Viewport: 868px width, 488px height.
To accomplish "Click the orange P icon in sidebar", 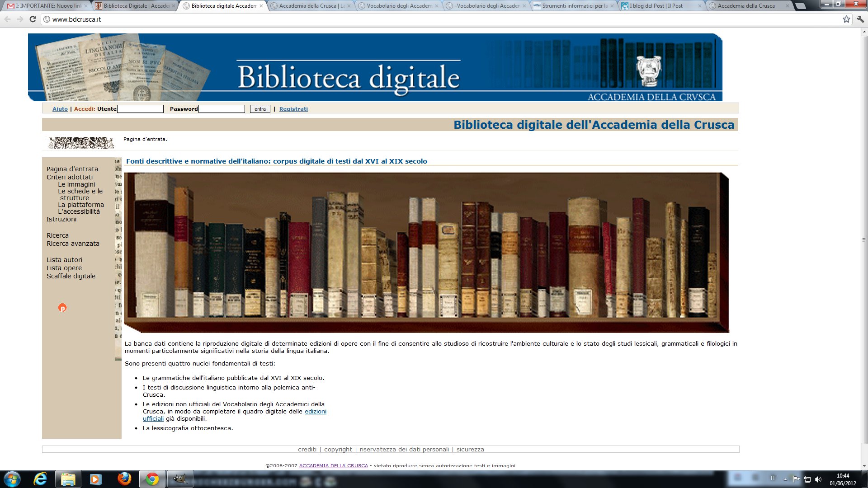I will [x=62, y=308].
